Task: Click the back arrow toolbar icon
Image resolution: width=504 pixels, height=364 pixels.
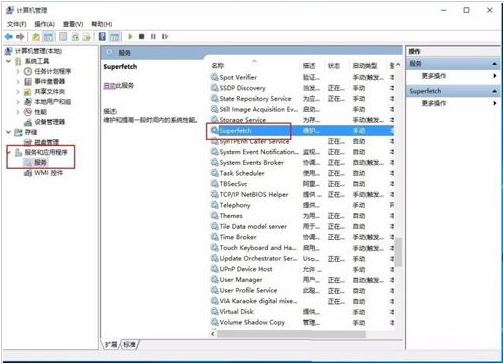Action: (x=9, y=37)
